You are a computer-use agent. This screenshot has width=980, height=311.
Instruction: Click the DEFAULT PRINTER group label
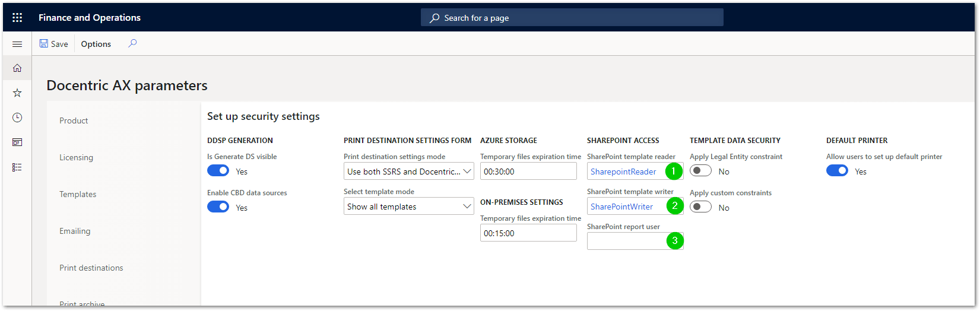pyautogui.click(x=857, y=141)
